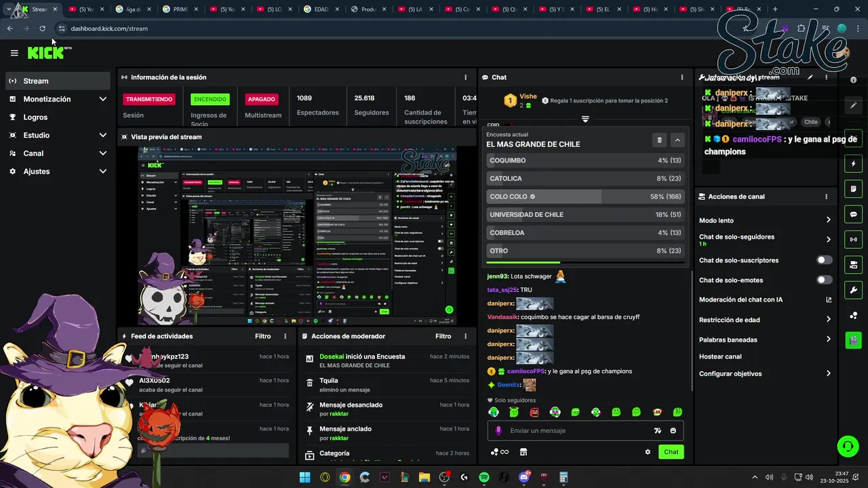
Task: Select COQUIMBO poll option
Action: click(x=585, y=161)
